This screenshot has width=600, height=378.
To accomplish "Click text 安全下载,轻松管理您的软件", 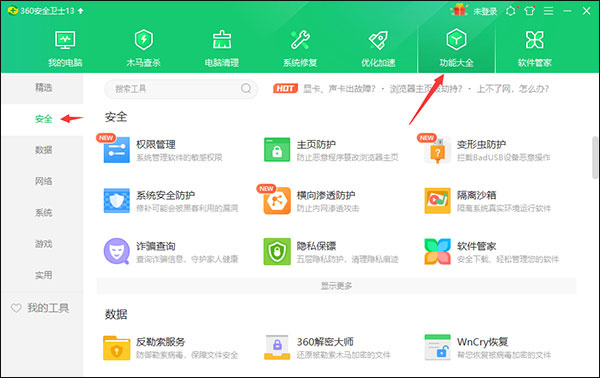I will click(508, 259).
